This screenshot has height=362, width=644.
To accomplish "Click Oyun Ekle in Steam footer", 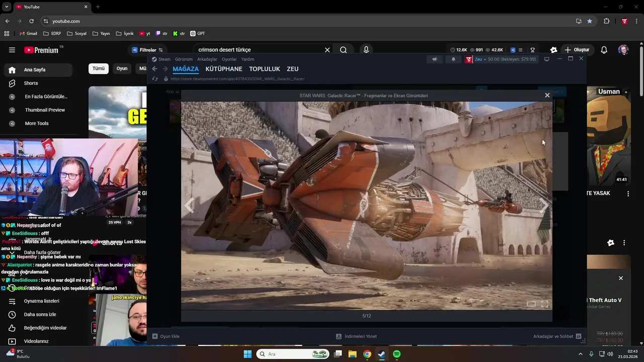I will 166,336.
